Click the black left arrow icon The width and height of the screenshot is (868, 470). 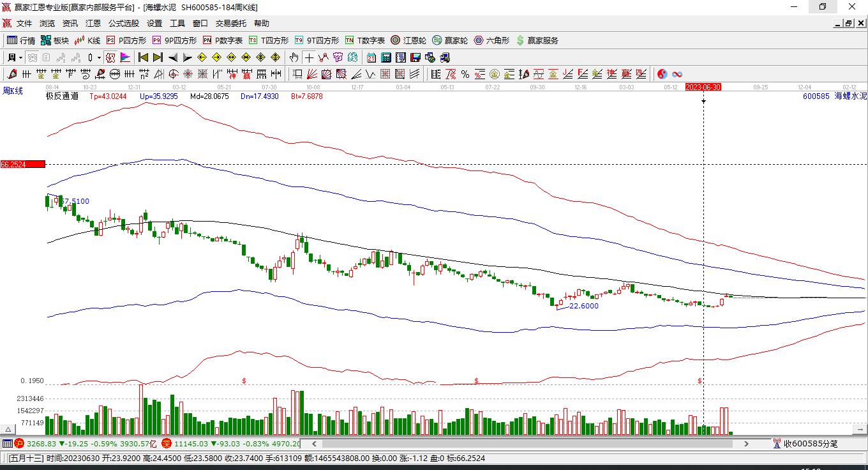(172, 57)
